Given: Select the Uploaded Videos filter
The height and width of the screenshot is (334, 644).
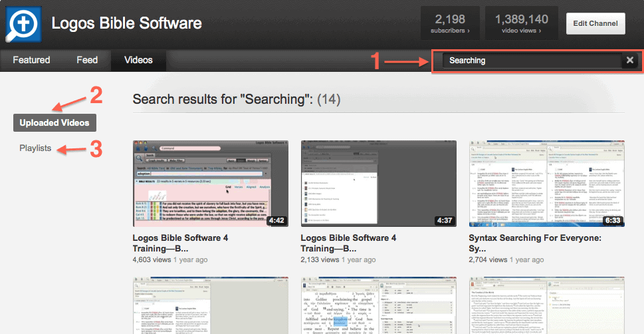Looking at the screenshot, I should (x=54, y=122).
